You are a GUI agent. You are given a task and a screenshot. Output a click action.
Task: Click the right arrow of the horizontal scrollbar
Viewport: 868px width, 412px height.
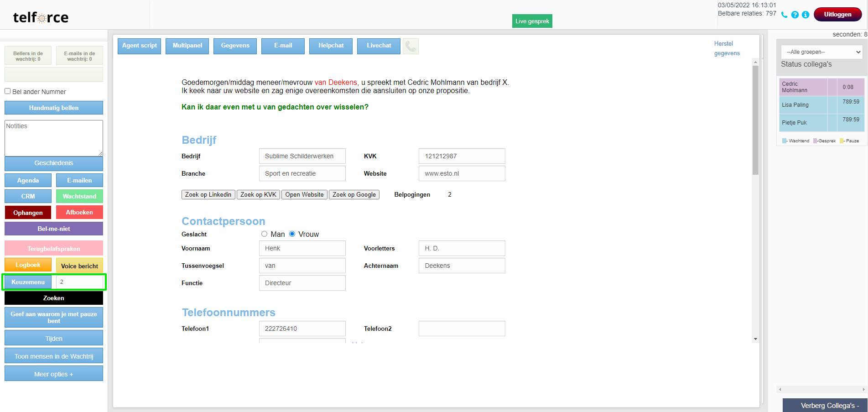coord(863,390)
